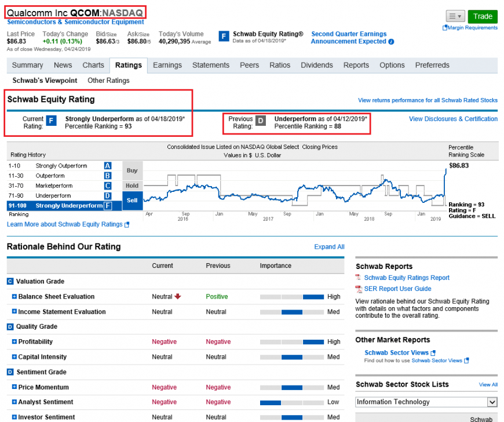Click the Sell segment on rating scale

pos(132,201)
